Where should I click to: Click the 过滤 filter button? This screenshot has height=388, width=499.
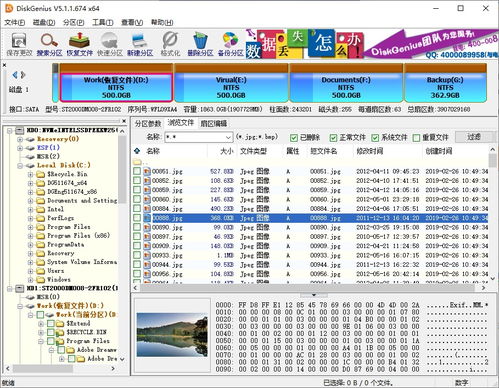pyautogui.click(x=473, y=136)
